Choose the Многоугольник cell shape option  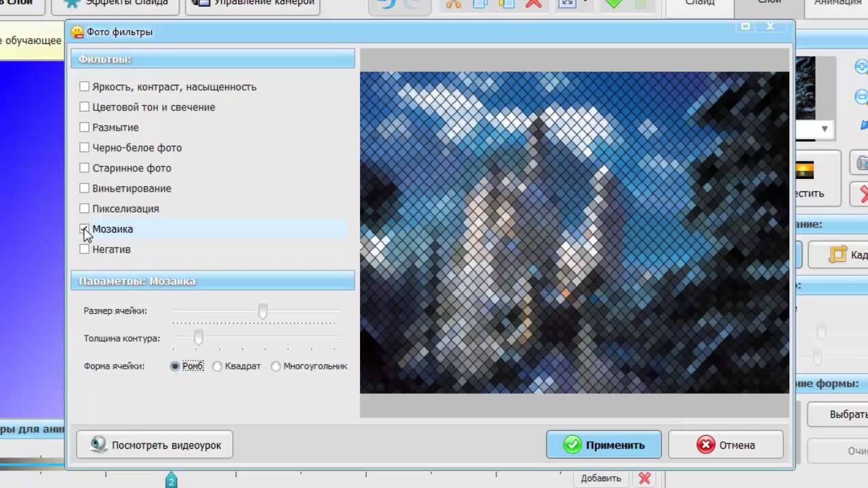coord(275,366)
